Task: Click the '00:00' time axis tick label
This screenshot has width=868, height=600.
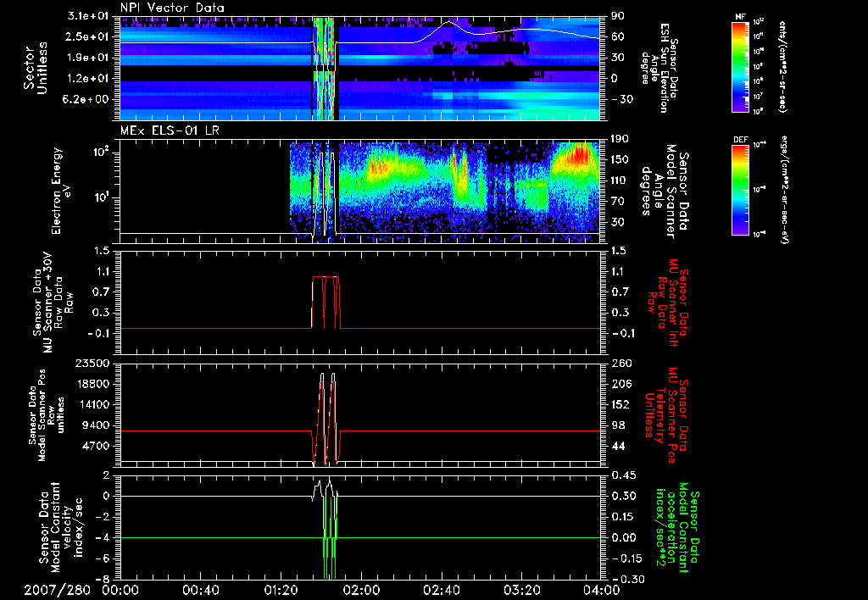Action: click(x=120, y=590)
